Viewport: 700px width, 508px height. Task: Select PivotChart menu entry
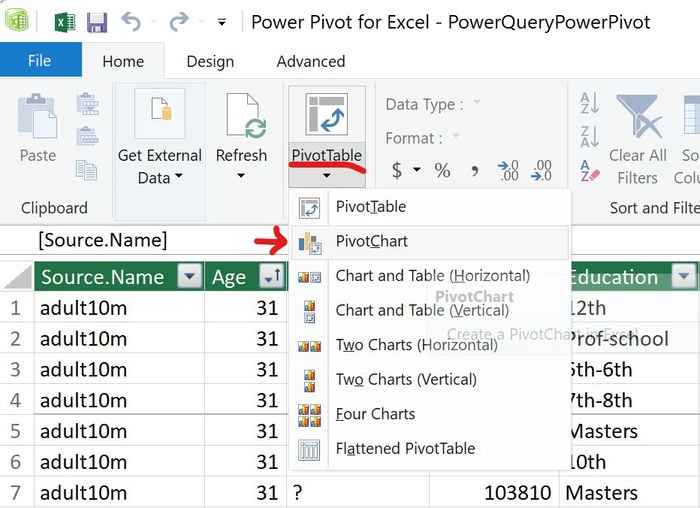click(x=431, y=242)
